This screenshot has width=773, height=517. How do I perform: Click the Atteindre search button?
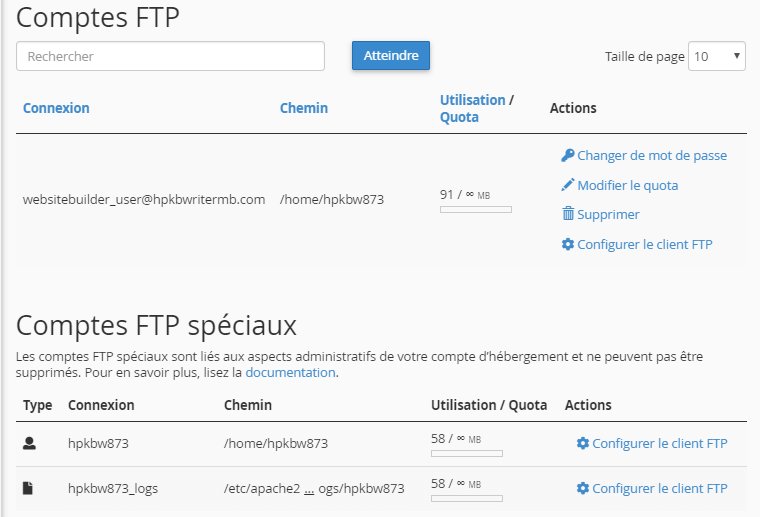(x=391, y=56)
